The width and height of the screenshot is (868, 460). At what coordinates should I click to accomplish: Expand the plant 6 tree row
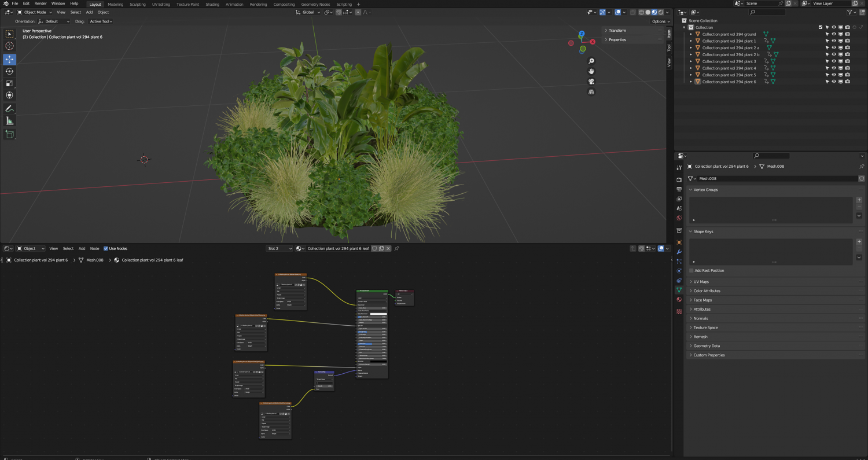coord(690,82)
